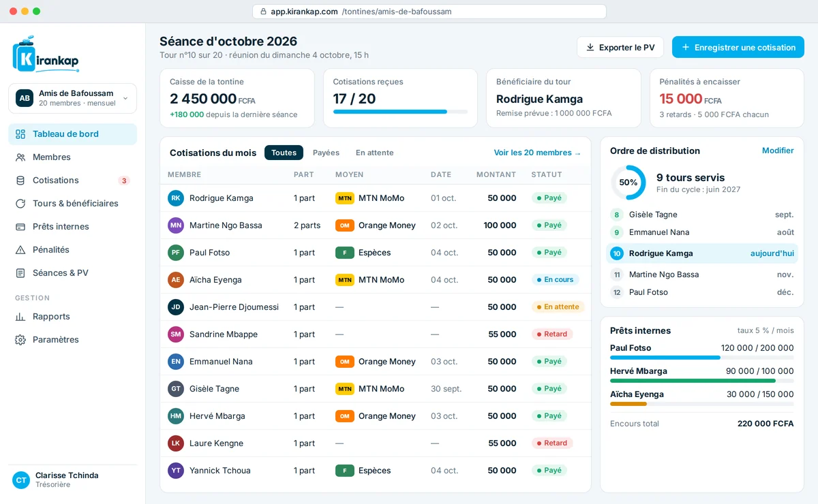The height and width of the screenshot is (504, 818).
Task: Click the Membres people icon
Action: point(20,157)
